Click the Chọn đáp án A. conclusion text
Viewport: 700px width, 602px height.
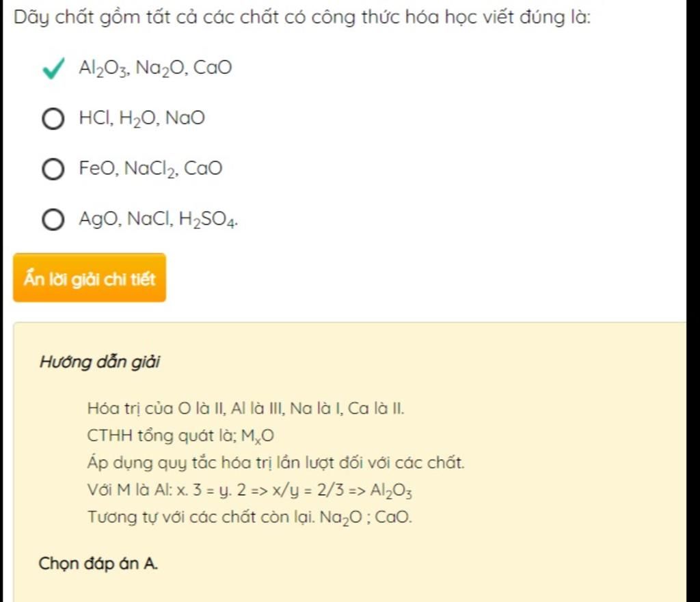point(98,564)
